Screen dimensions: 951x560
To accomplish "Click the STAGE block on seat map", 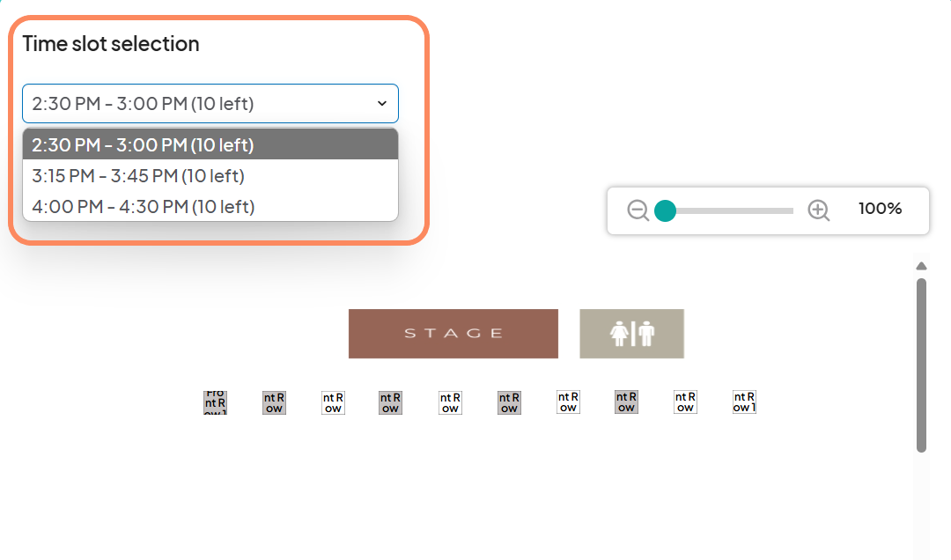I will [453, 334].
